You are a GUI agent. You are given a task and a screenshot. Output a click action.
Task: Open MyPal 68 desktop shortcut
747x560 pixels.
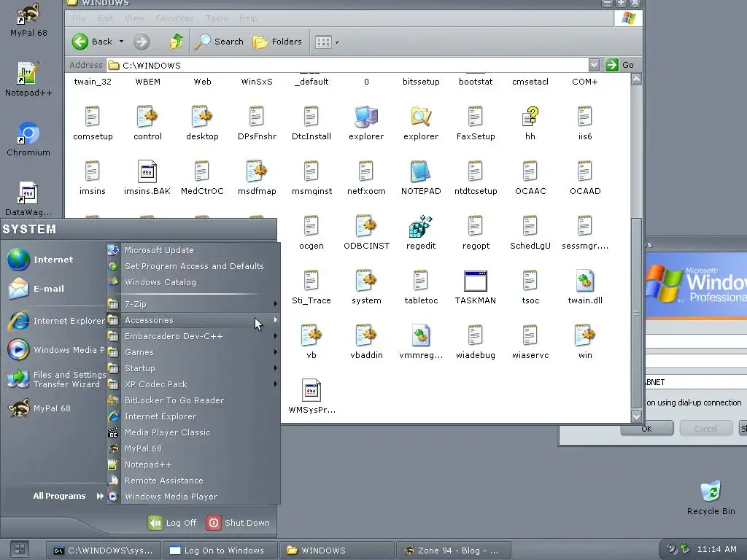tap(28, 20)
